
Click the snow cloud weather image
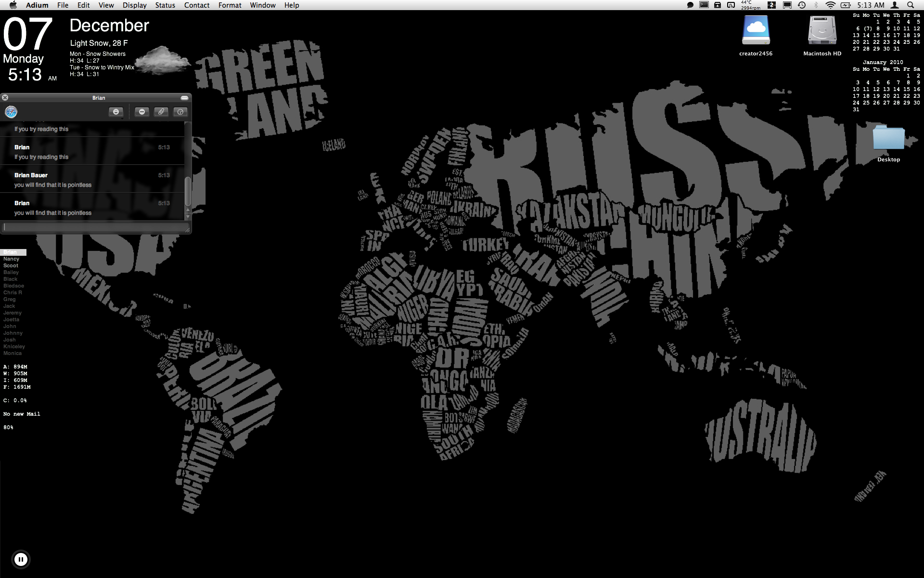point(162,60)
